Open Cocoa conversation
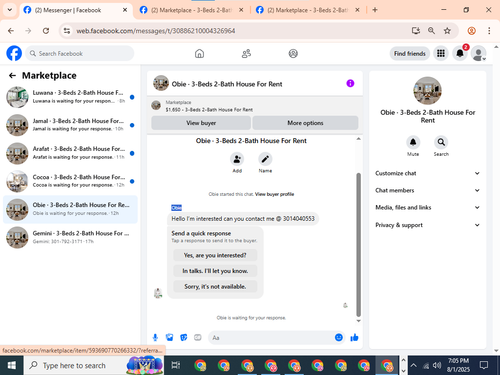This screenshot has height=375, width=500. [x=70, y=181]
